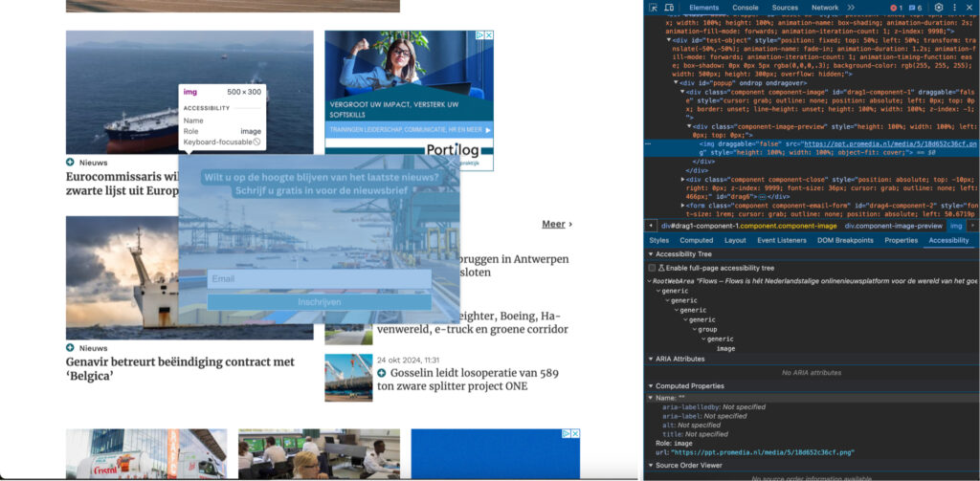Click the url value in Computed Properties
Image resolution: width=980 pixels, height=481 pixels.
pos(763,452)
